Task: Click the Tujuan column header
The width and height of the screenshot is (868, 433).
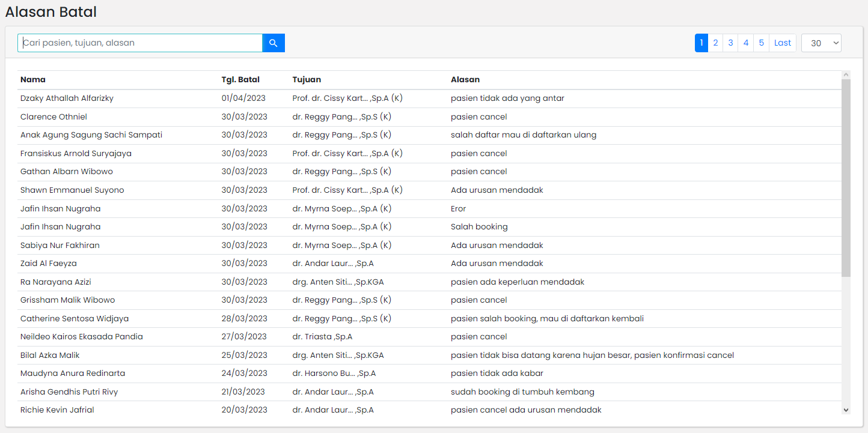Action: pyautogui.click(x=307, y=79)
